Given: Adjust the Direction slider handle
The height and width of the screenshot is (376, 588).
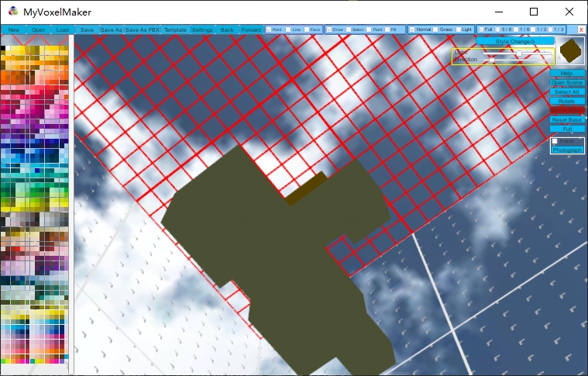Looking at the screenshot, I should click(x=492, y=60).
